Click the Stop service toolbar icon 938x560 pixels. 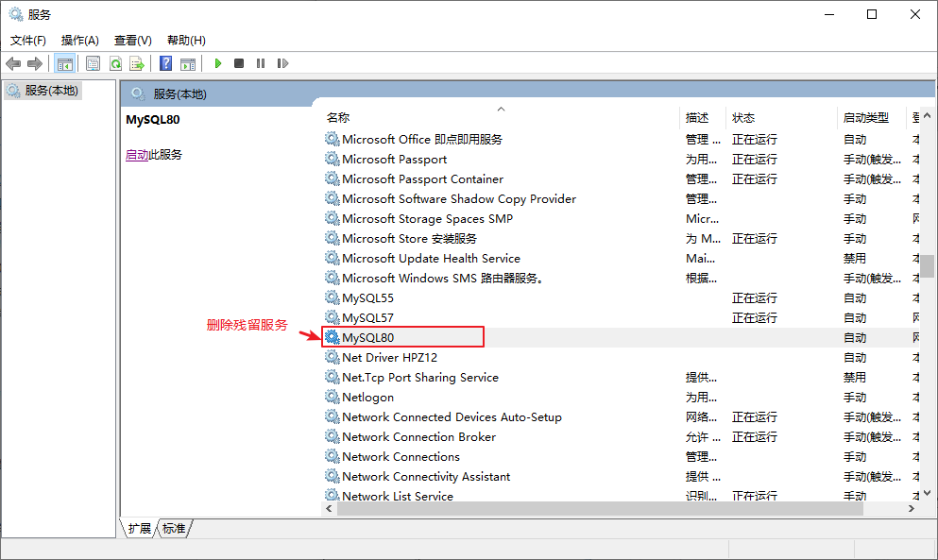[x=239, y=63]
